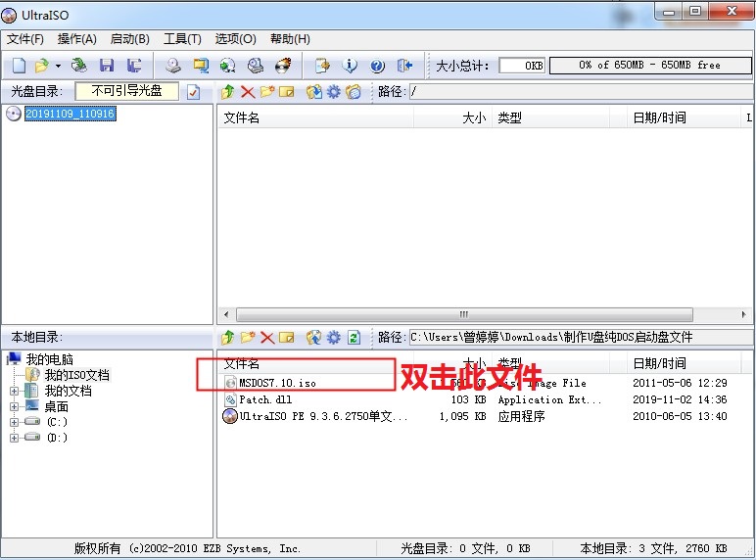Click add-to-image arrow icon in local toolbar
This screenshot has height=560, width=756.
pos(314,338)
